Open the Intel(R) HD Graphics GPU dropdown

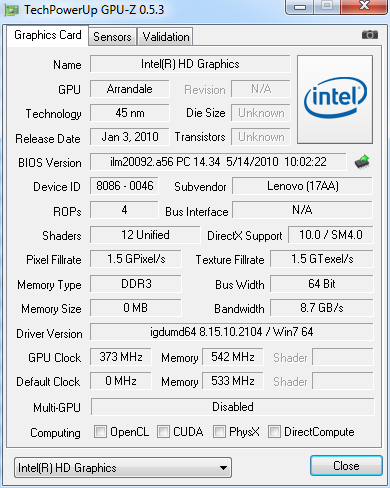click(123, 468)
